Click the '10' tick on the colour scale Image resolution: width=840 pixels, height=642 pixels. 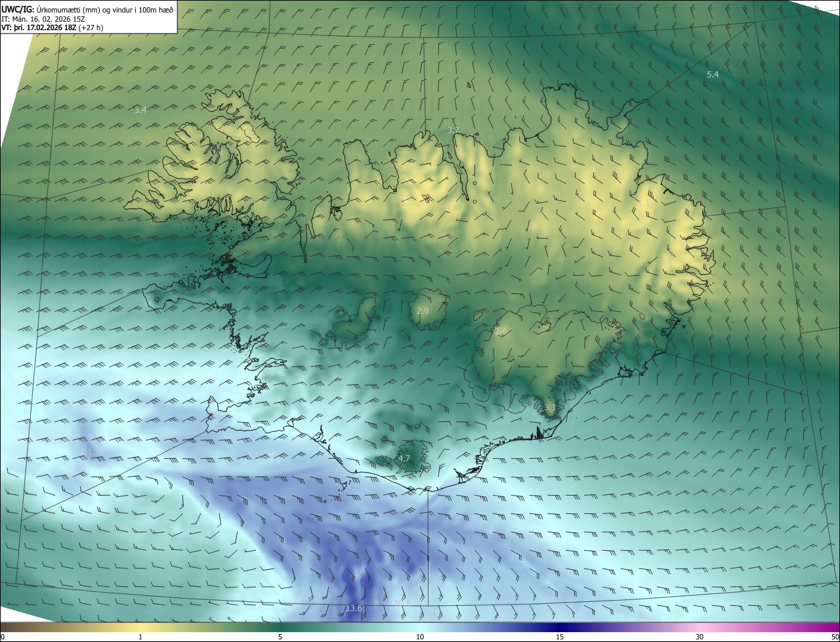coord(420,637)
